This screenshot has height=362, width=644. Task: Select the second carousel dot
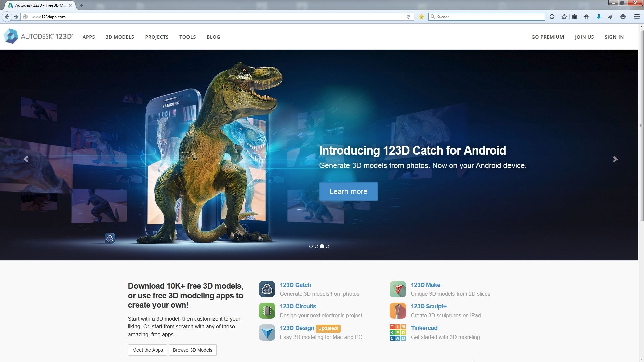(x=316, y=246)
